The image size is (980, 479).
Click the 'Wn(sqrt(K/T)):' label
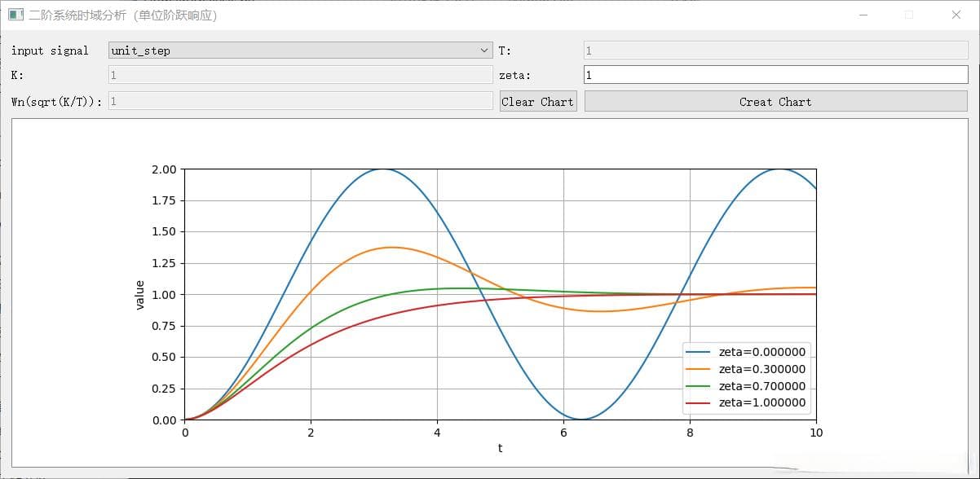tap(57, 102)
